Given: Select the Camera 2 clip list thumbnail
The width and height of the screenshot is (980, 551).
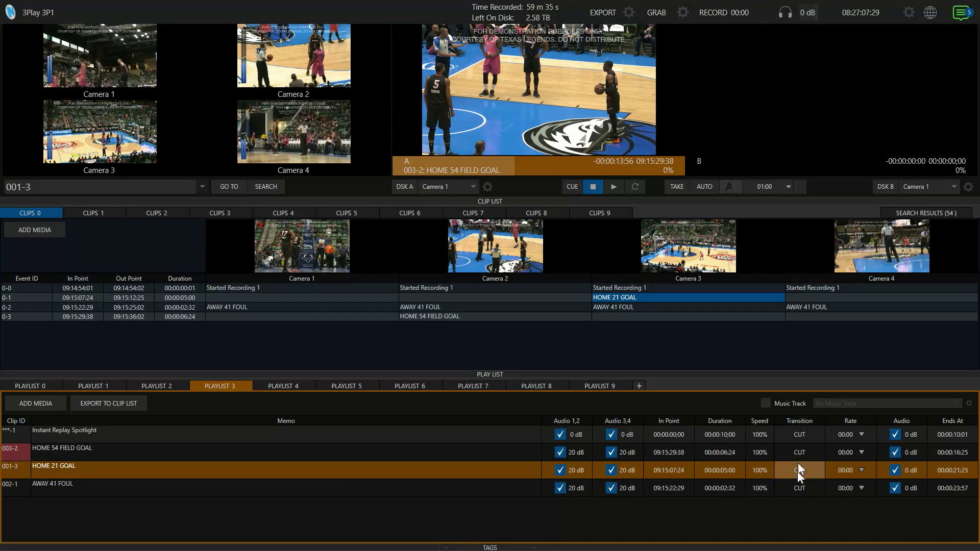Looking at the screenshot, I should 496,246.
